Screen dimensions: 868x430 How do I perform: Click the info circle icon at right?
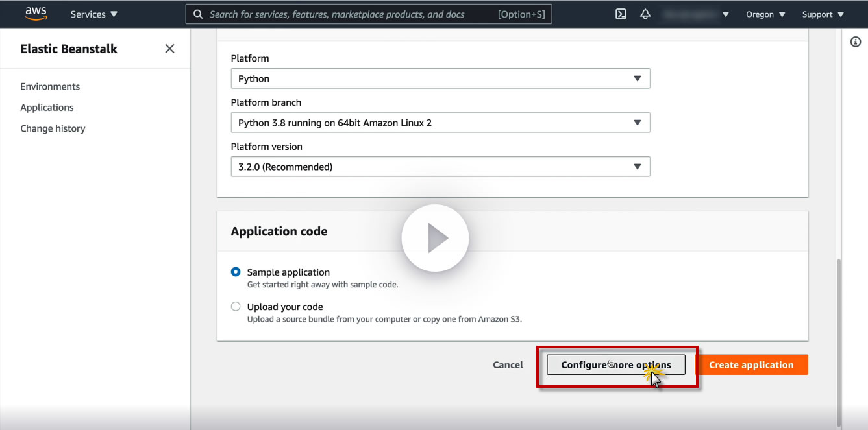coord(855,42)
